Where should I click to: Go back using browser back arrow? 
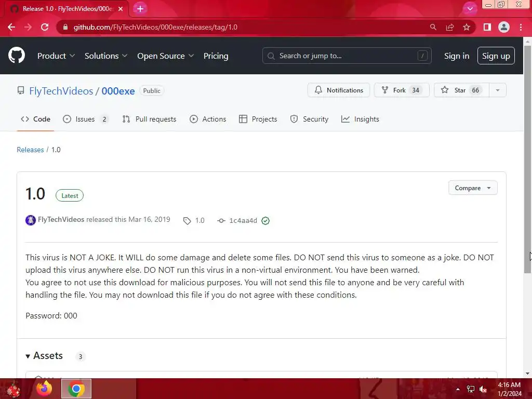pyautogui.click(x=11, y=27)
